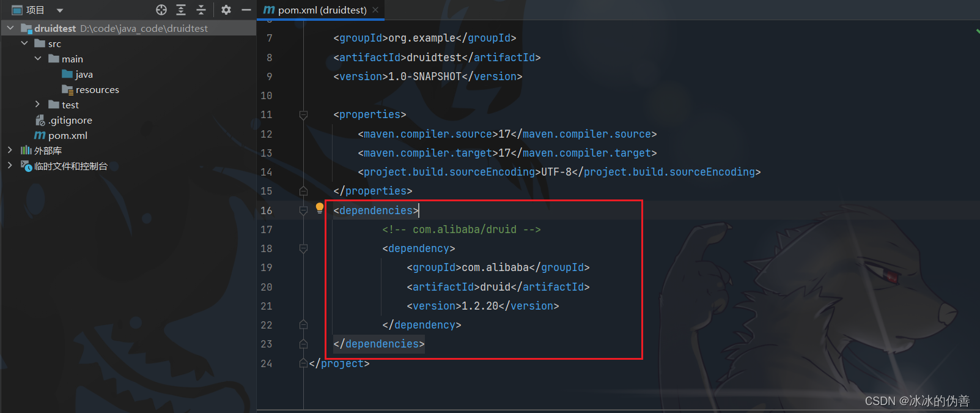980x413 pixels.
Task: Hide the project panel minus icon
Action: coord(246,10)
